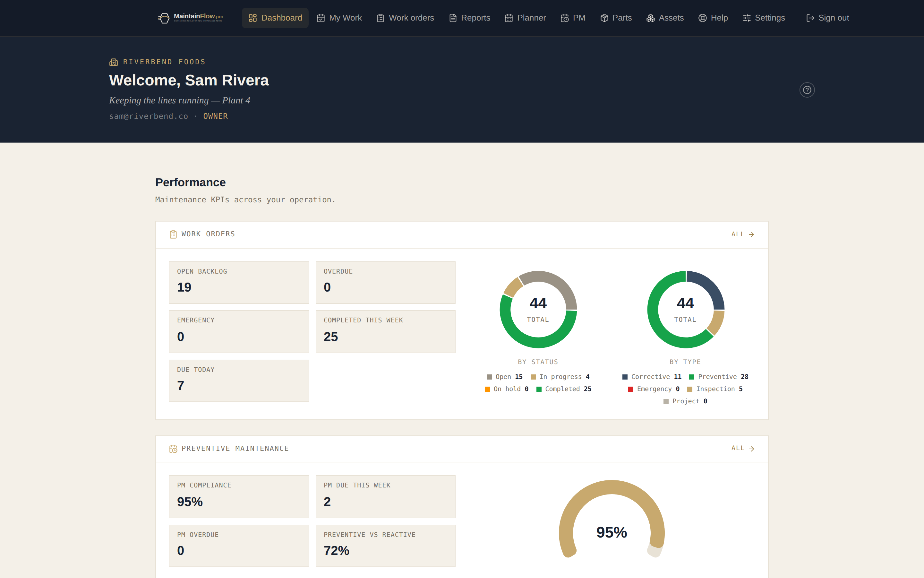Open the PM Due This Week card
This screenshot has height=578, width=924.
click(x=386, y=496)
